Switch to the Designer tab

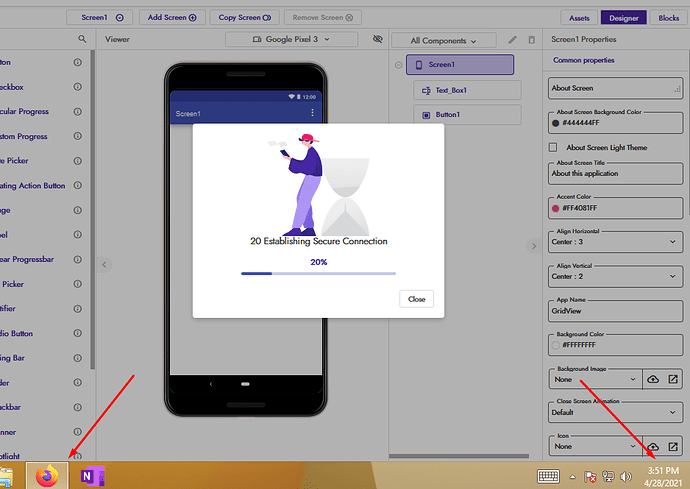(624, 18)
